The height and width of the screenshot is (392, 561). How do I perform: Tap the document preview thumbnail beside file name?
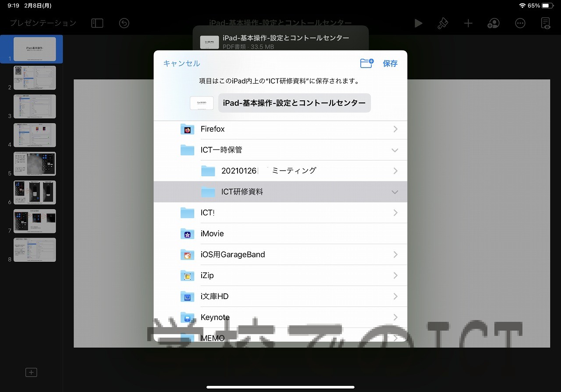202,103
